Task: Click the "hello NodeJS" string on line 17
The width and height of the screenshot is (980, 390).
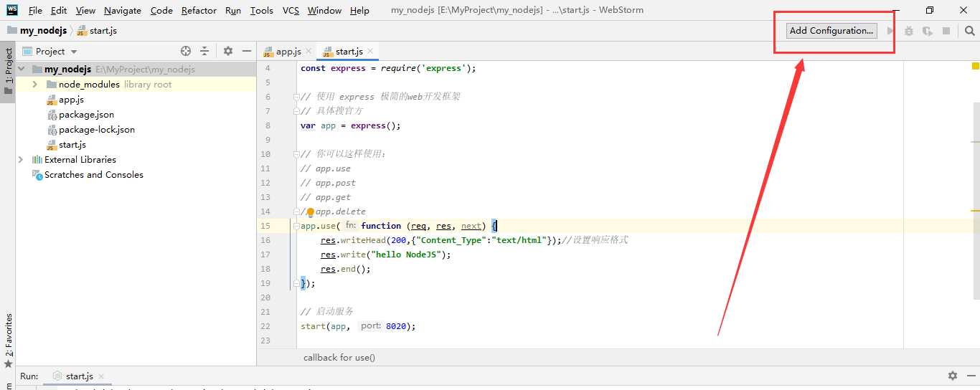Action: pyautogui.click(x=407, y=255)
